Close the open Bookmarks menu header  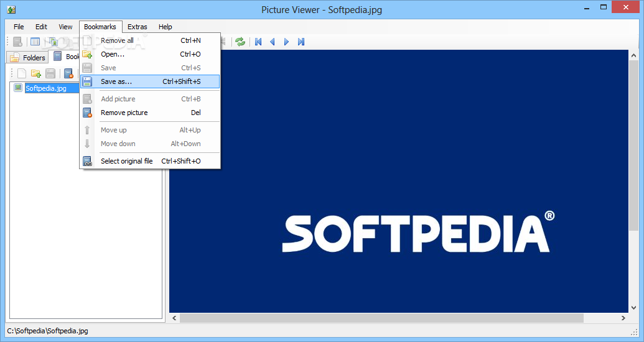100,27
